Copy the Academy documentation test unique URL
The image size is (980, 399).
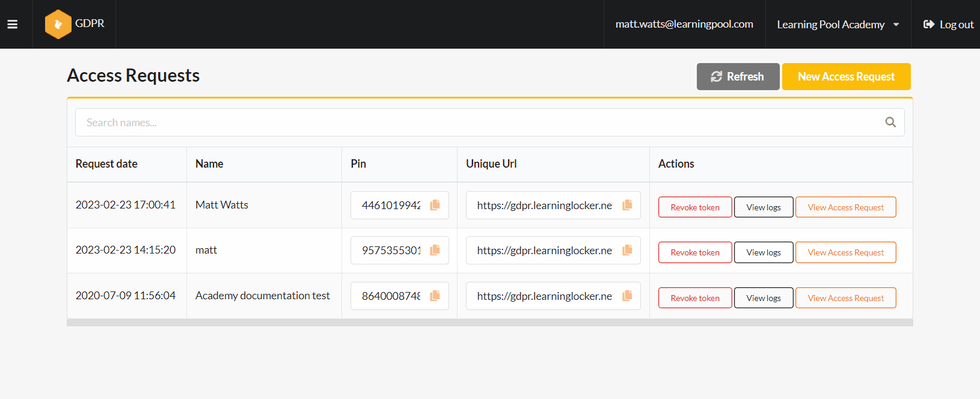pyautogui.click(x=627, y=296)
